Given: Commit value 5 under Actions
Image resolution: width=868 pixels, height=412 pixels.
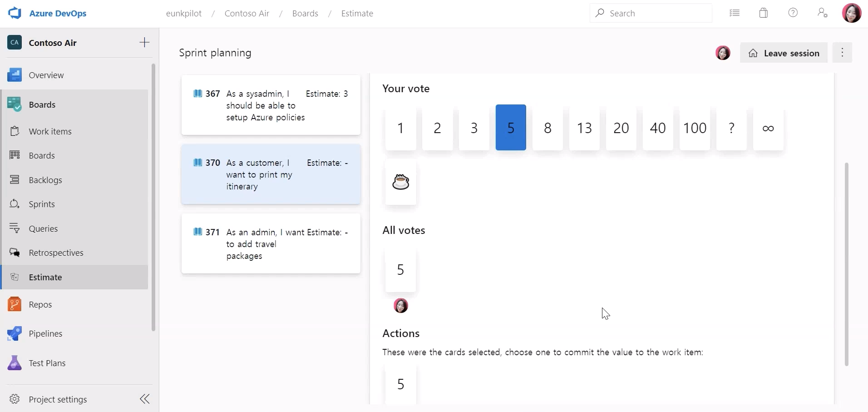Looking at the screenshot, I should click(x=401, y=384).
